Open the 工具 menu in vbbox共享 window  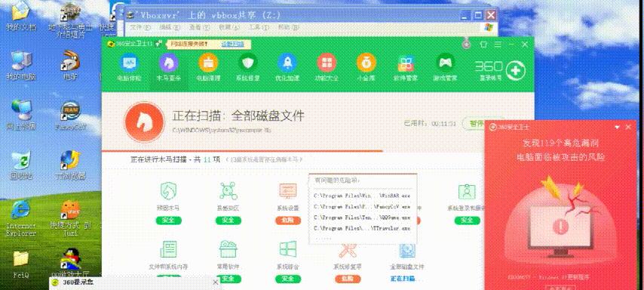click(x=259, y=27)
